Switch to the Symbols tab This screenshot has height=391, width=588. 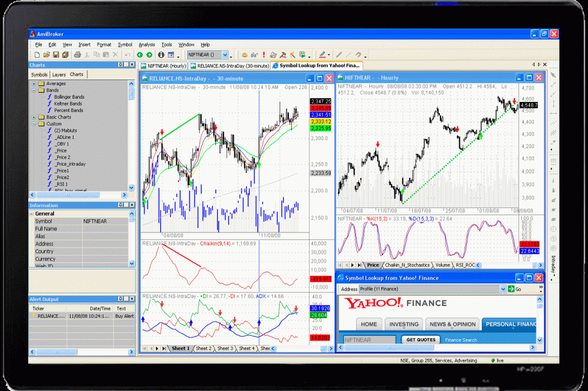click(x=40, y=75)
